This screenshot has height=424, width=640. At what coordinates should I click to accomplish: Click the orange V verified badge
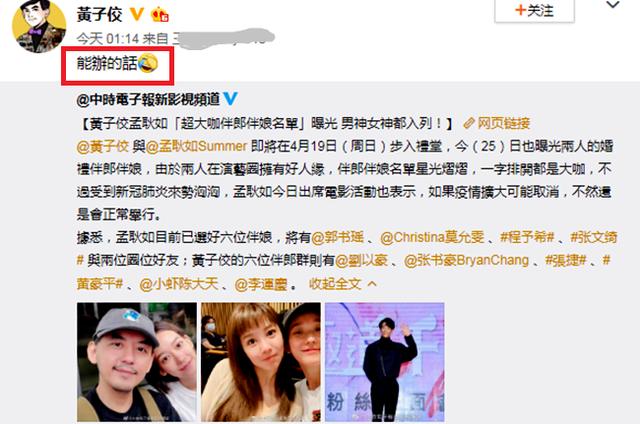(x=136, y=15)
